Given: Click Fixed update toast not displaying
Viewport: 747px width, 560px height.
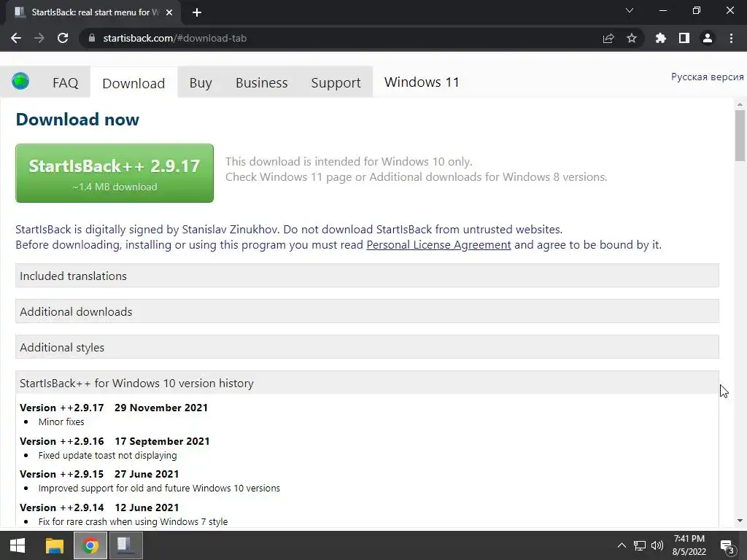Looking at the screenshot, I should (x=108, y=455).
